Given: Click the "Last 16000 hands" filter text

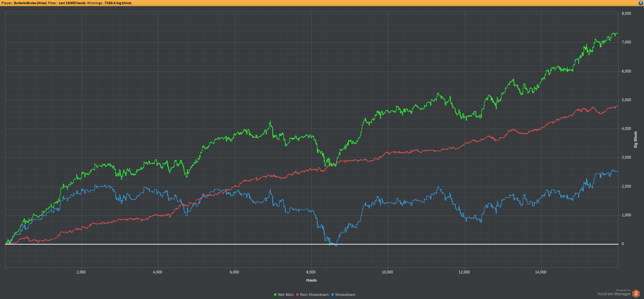Looking at the screenshot, I should coord(72,3).
